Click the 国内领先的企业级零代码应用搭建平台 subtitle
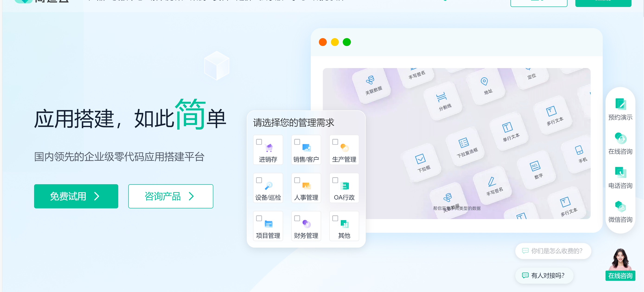This screenshot has height=292, width=644. (x=119, y=157)
